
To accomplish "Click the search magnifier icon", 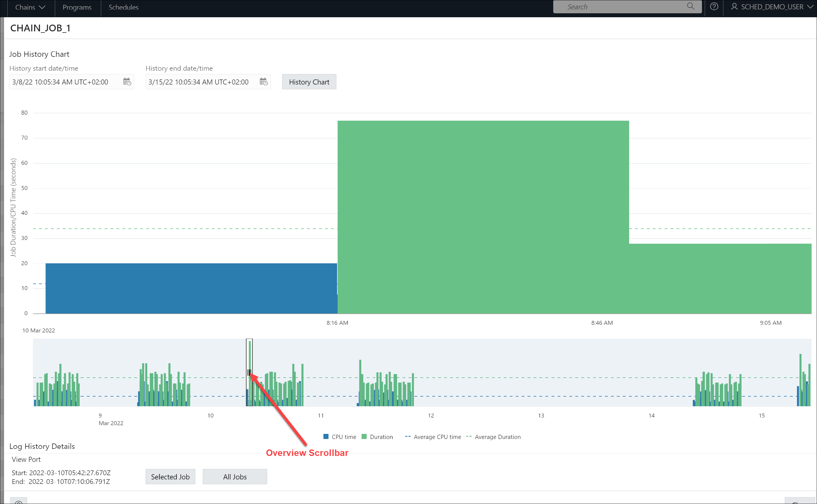I will pyautogui.click(x=691, y=6).
